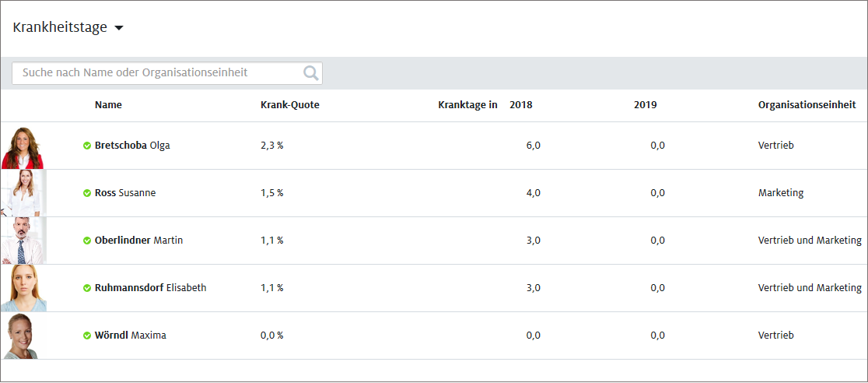Viewport: 868px width, 383px height.
Task: Click green status icon beside Ross Susanne
Action: pos(87,193)
